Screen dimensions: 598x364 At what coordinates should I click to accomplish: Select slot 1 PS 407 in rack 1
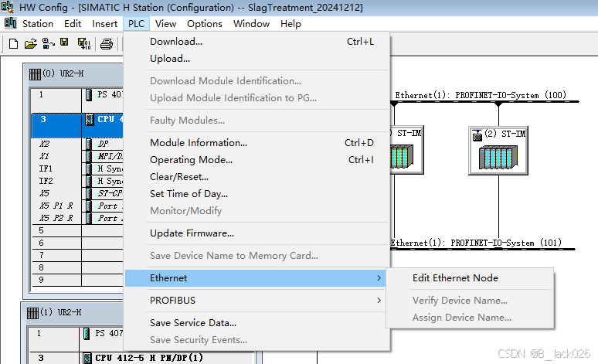[76, 339]
